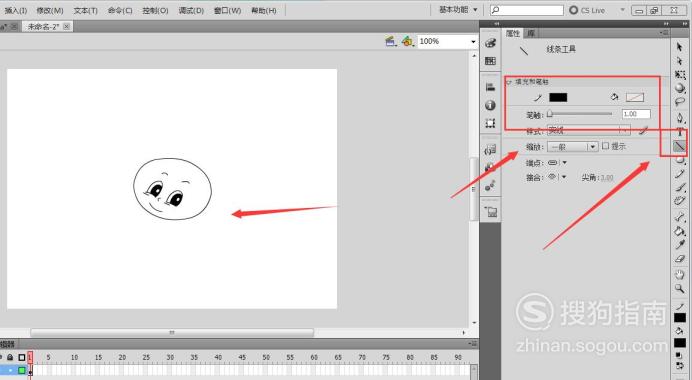Select the Paint Bucket tool
Screen dimensions: 692x380
pos(680,231)
